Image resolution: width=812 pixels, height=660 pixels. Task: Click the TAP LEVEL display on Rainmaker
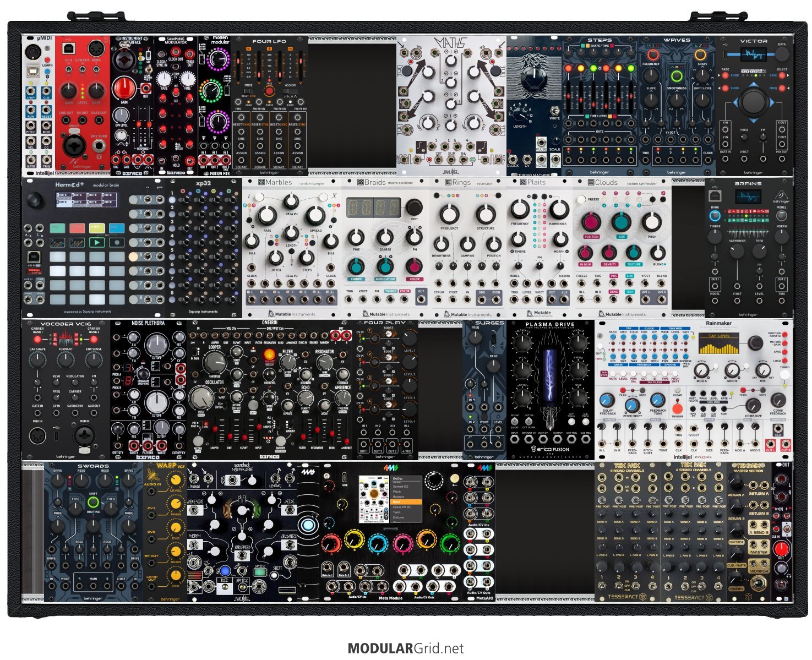[719, 343]
